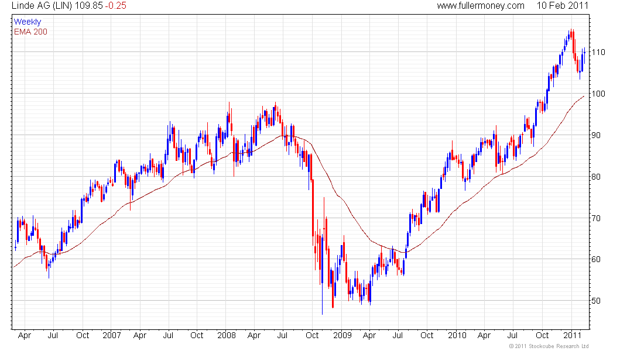Open the www.fullermoney.com link text
644x351 pixels.
click(481, 6)
